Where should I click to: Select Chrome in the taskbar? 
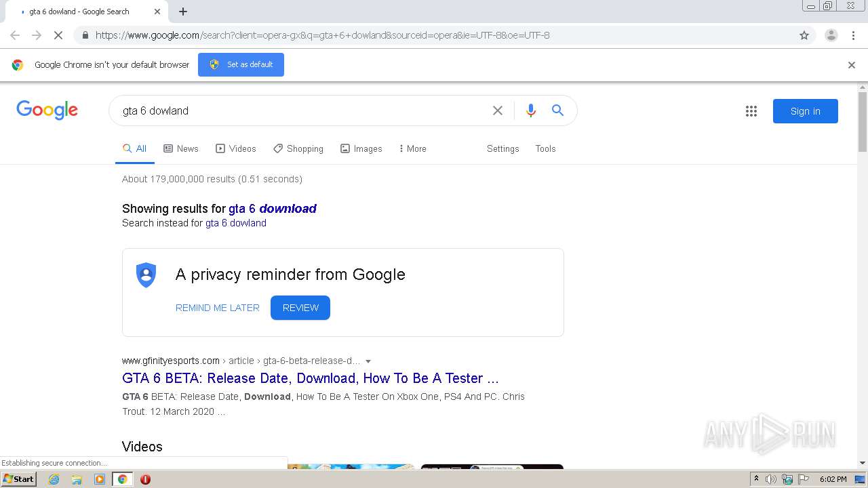(x=122, y=479)
